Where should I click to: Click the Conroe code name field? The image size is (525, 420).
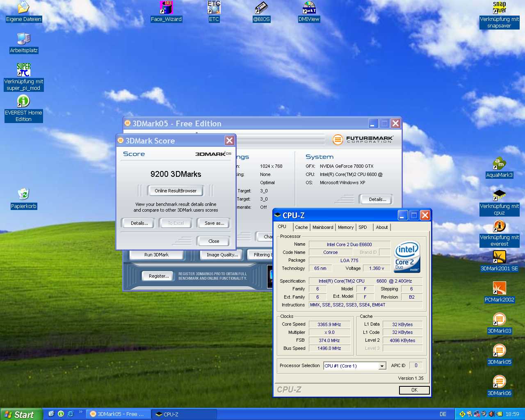click(330, 252)
